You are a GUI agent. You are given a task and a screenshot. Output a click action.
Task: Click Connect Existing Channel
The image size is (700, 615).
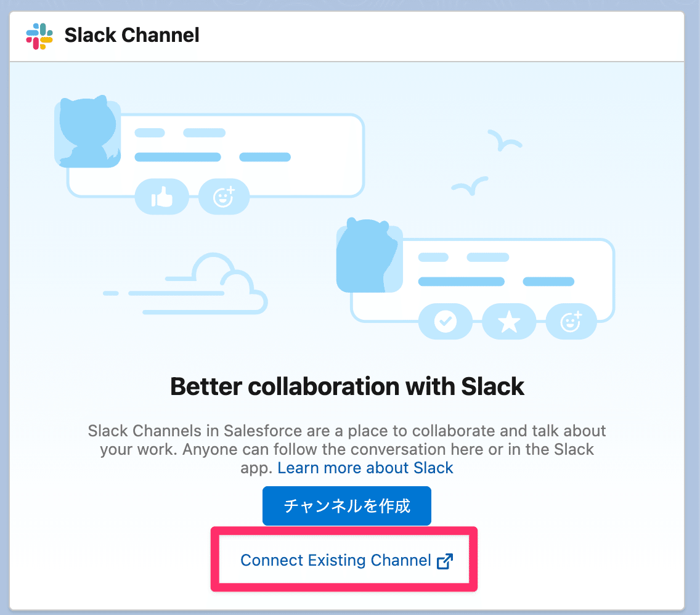pyautogui.click(x=336, y=561)
